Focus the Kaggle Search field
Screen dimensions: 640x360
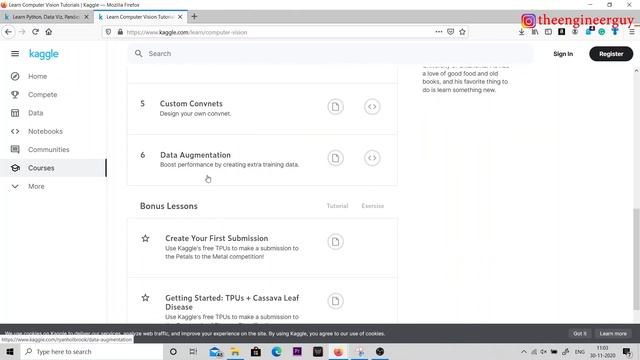coord(331,53)
